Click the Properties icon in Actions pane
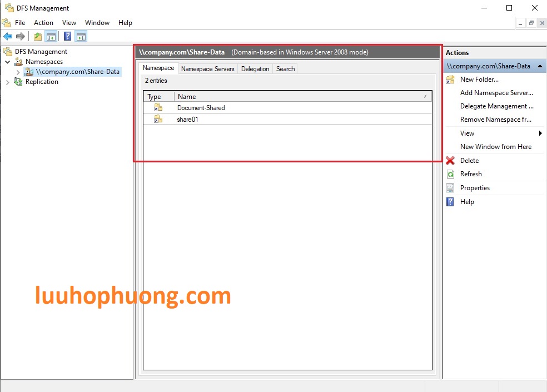This screenshot has width=547, height=392. click(449, 188)
